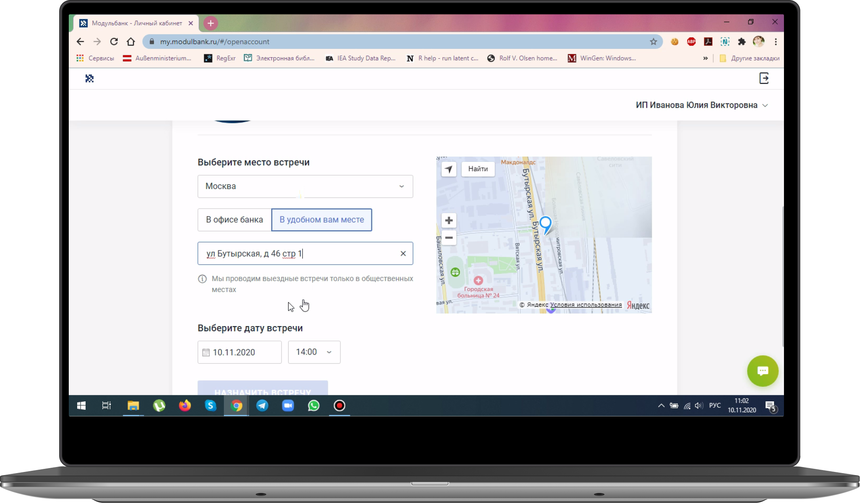
Task: Open the WinGen: Windows bookmark
Action: tap(602, 58)
